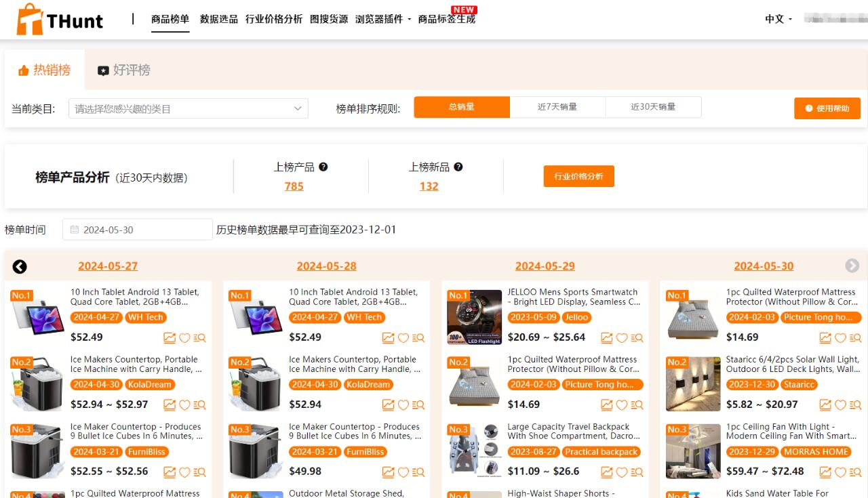This screenshot has height=498, width=868.
Task: Click the Staaricc brand tag
Action: (x=799, y=384)
